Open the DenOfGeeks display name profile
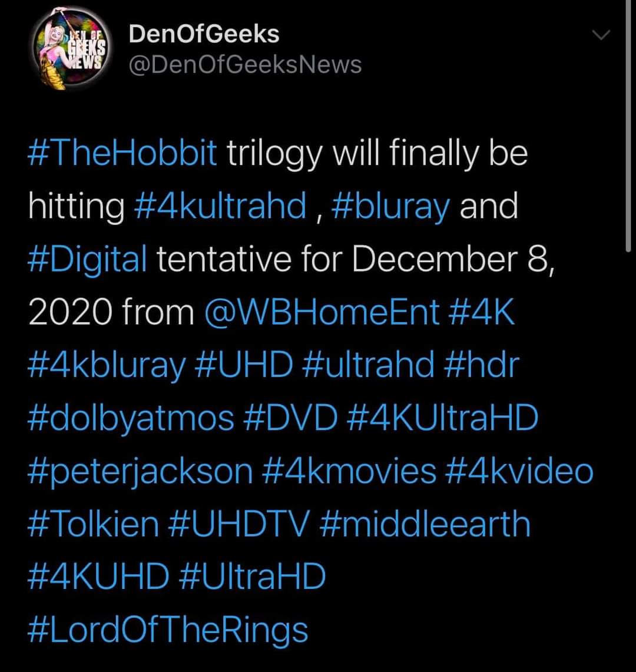The image size is (636, 672). point(204,34)
